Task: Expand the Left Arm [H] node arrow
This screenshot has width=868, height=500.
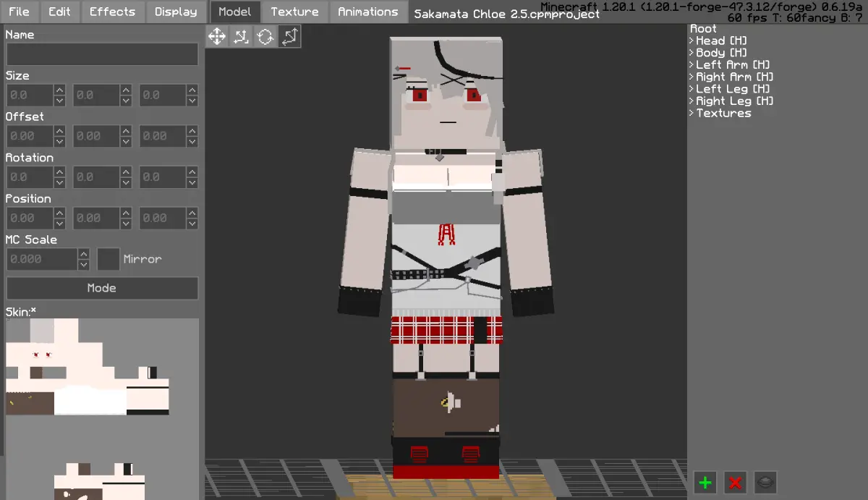Action: coord(692,64)
